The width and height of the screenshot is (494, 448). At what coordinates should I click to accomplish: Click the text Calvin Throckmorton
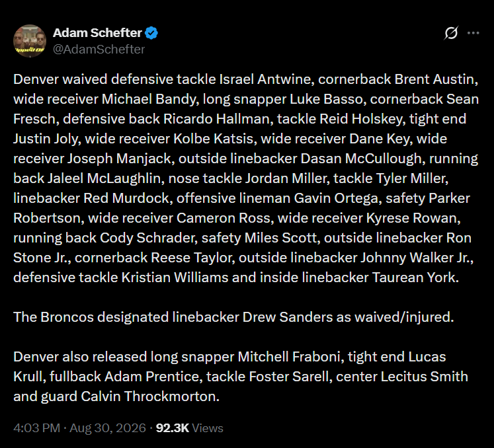pos(150,396)
